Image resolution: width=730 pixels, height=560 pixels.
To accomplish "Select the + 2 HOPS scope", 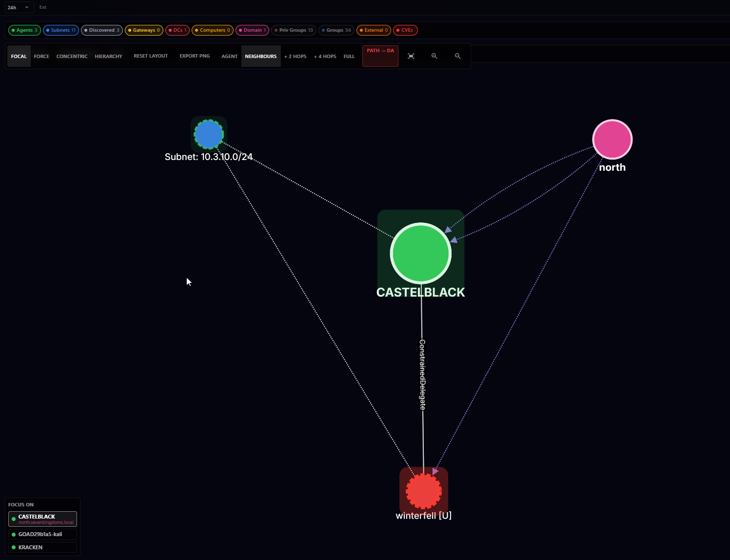I will coord(296,56).
